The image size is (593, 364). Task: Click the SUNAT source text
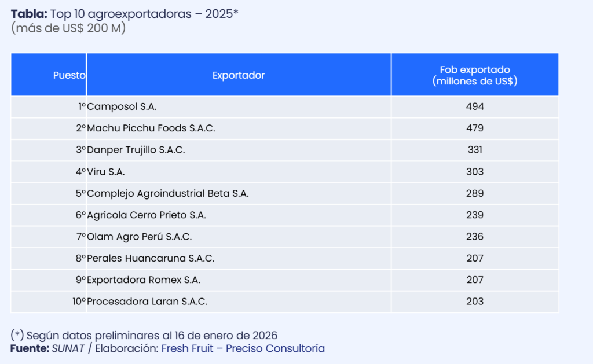pos(68,348)
